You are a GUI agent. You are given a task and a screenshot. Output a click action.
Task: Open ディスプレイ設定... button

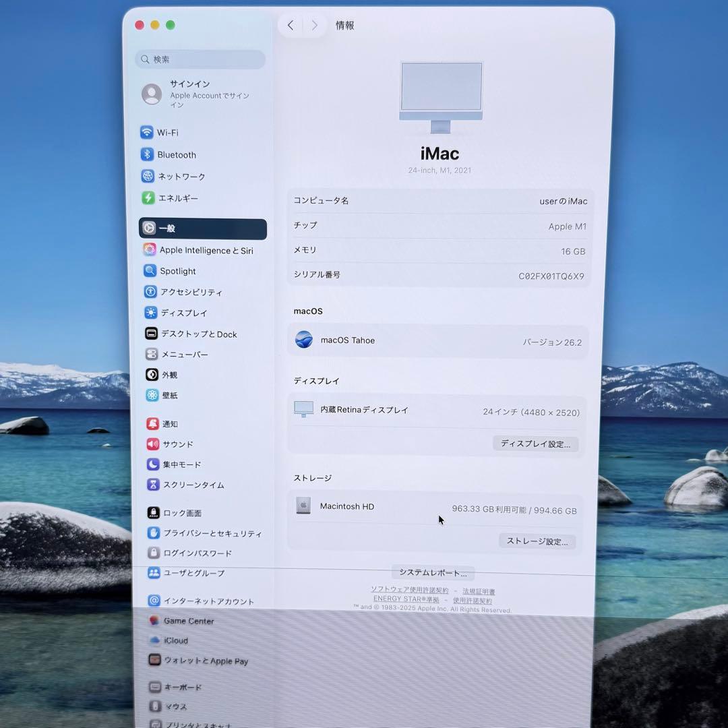point(535,444)
